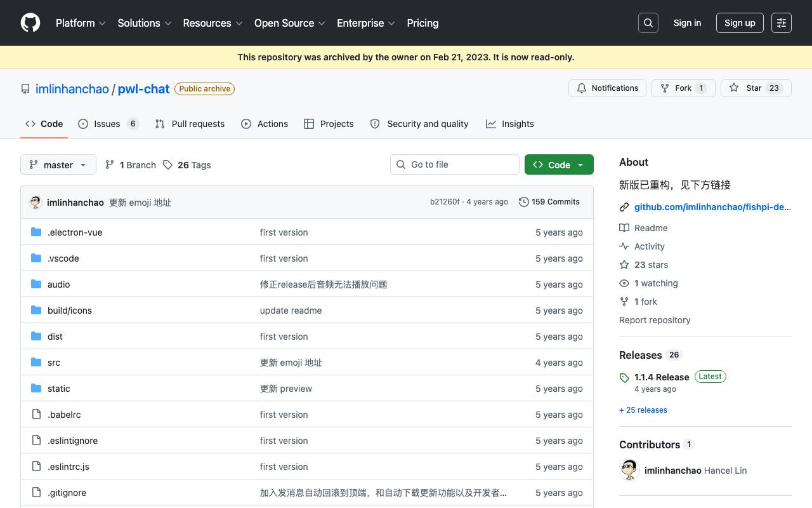Viewport: 812px width, 508px height.
Task: Open the Insights tab
Action: pyautogui.click(x=510, y=124)
